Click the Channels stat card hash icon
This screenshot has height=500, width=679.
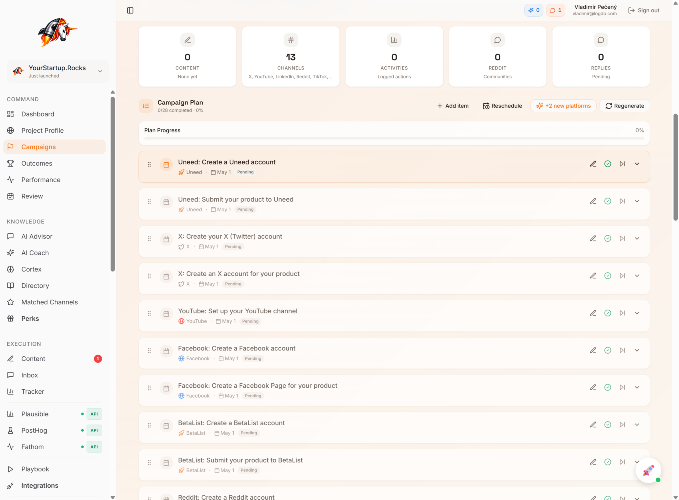(x=291, y=40)
